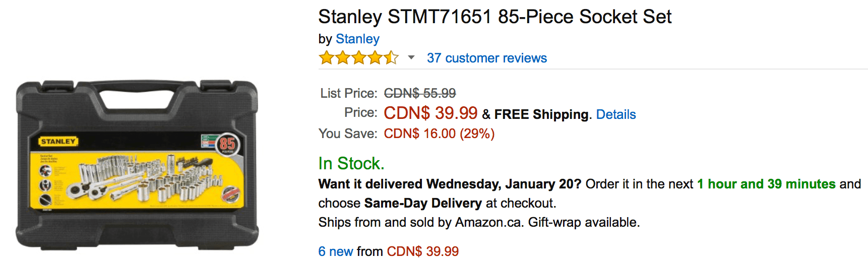The width and height of the screenshot is (868, 262).
Task: Click the star rating icons
Action: pyautogui.click(x=358, y=58)
